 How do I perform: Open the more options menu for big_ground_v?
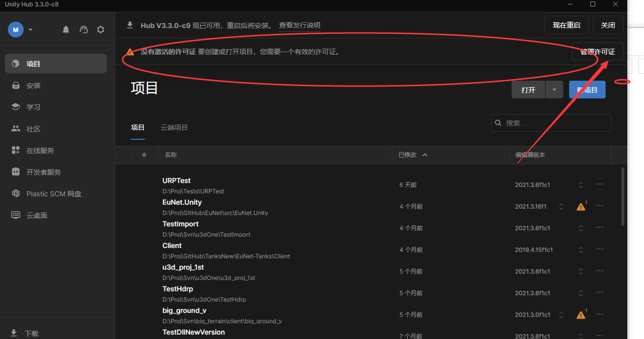[x=600, y=314]
